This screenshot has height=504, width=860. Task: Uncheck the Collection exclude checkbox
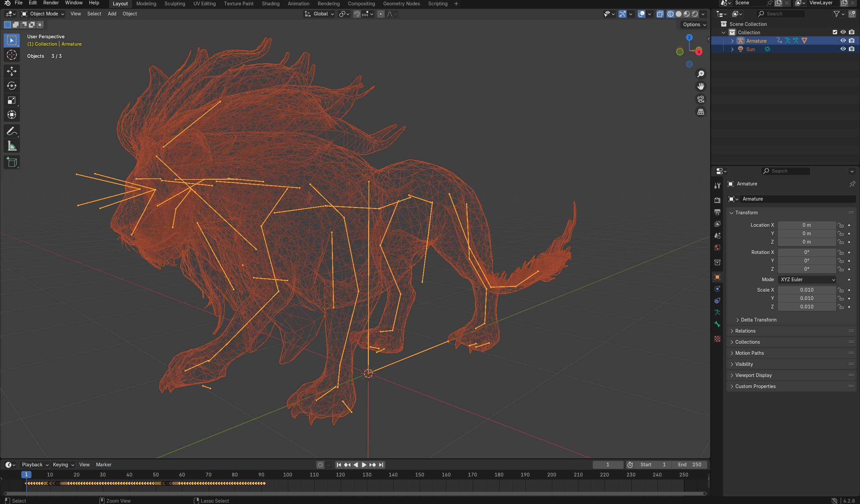835,32
